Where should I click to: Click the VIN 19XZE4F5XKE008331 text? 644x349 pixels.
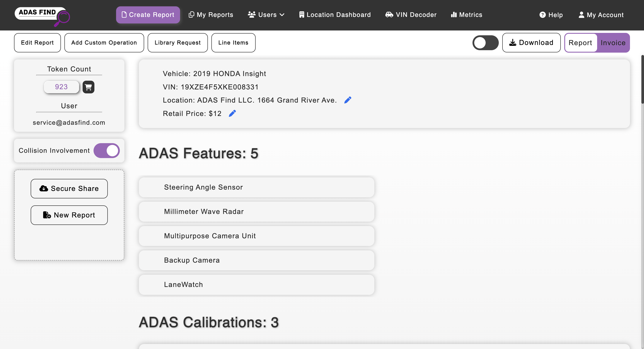click(211, 87)
